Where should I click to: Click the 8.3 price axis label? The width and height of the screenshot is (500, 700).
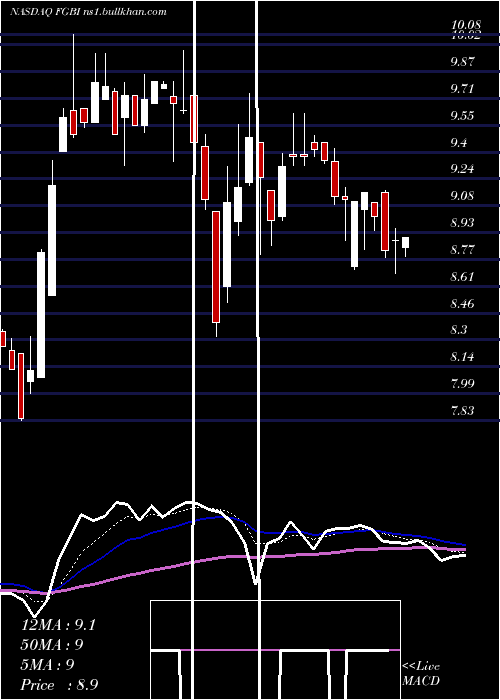tap(459, 330)
